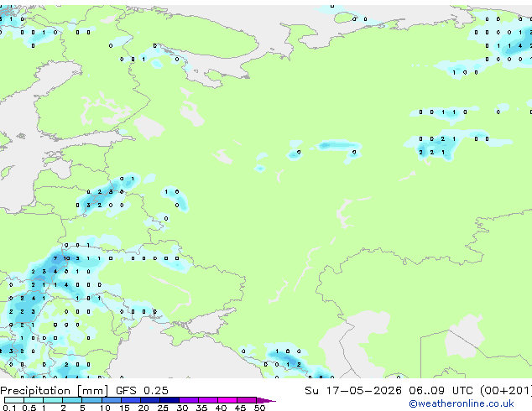Screen dimensions: 532x411
Task: Choose the legend swatch between 20 and 25
Action: click(x=150, y=400)
